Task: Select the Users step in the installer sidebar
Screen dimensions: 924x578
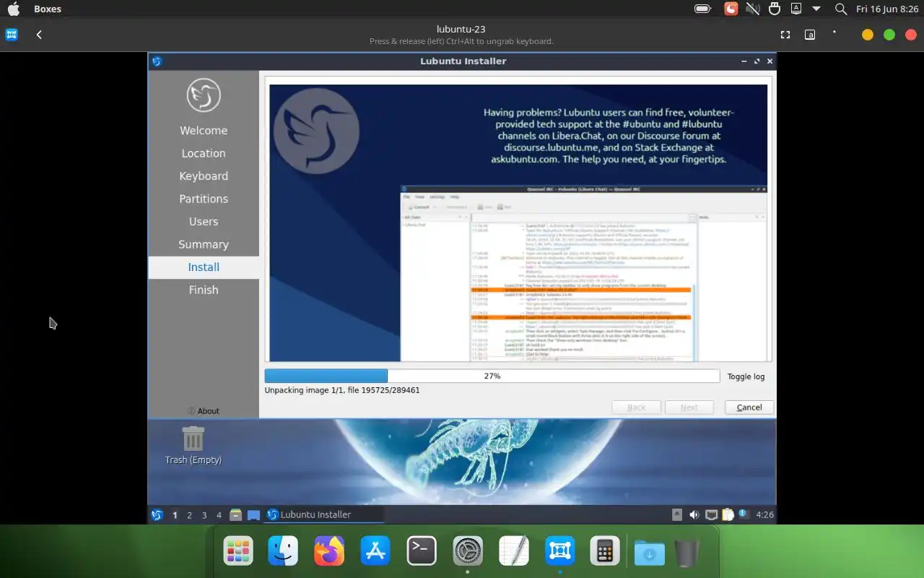Action: pos(204,222)
